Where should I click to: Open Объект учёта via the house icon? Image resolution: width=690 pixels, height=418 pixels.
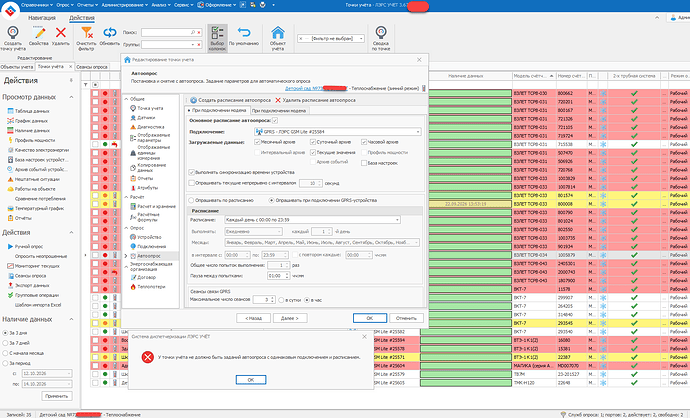pyautogui.click(x=278, y=32)
